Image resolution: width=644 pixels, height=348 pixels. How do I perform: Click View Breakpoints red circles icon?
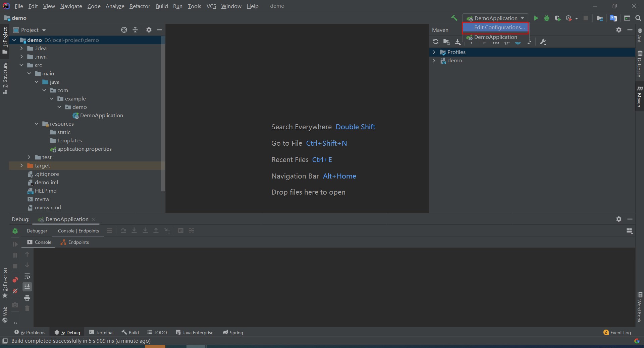point(15,280)
